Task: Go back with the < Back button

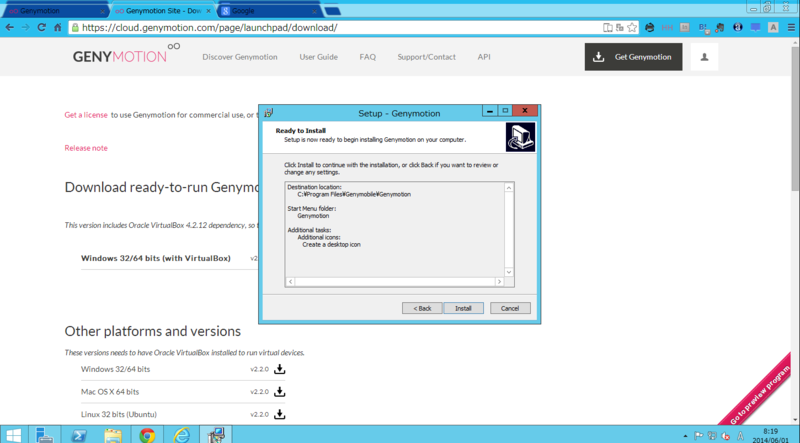Action: pos(422,308)
